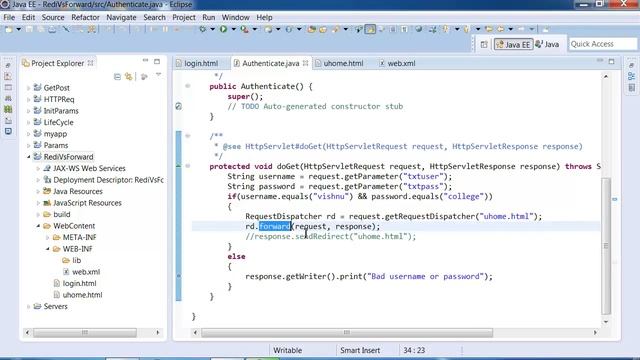Minimize the Project Explorer panel

(x=146, y=61)
